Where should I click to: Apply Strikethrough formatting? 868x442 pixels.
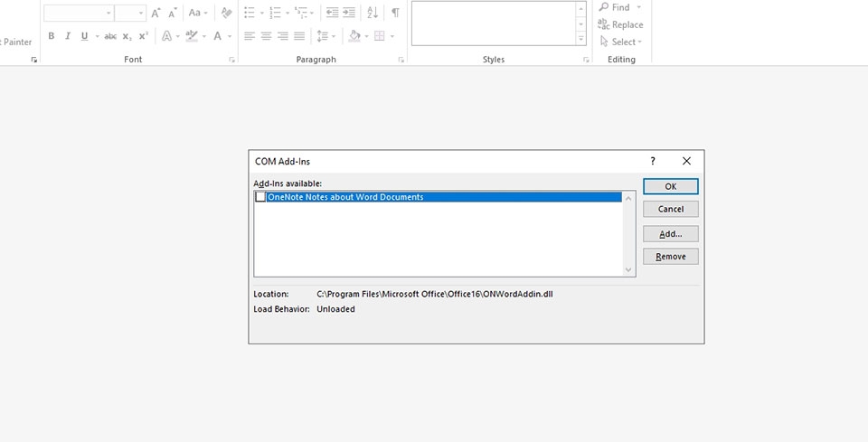(x=110, y=36)
